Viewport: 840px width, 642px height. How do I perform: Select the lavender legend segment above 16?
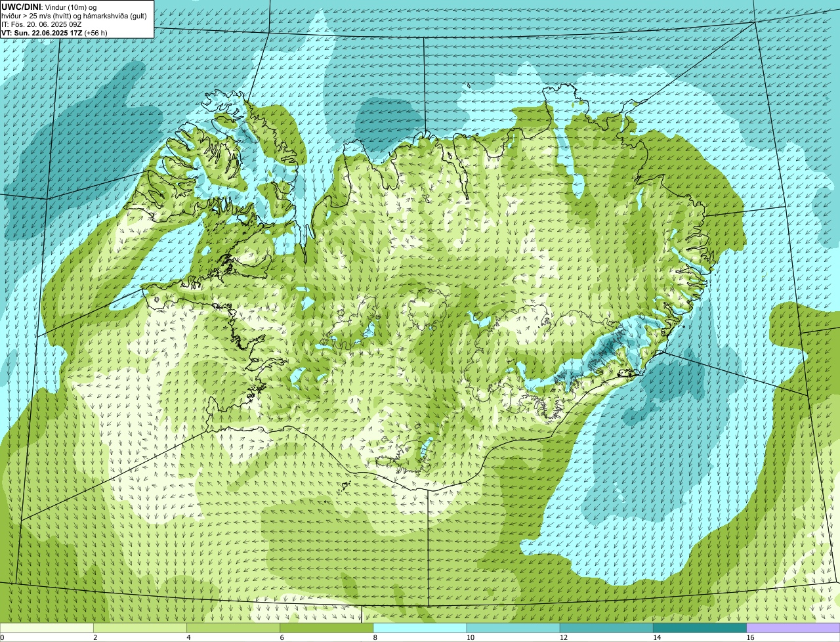(793, 628)
